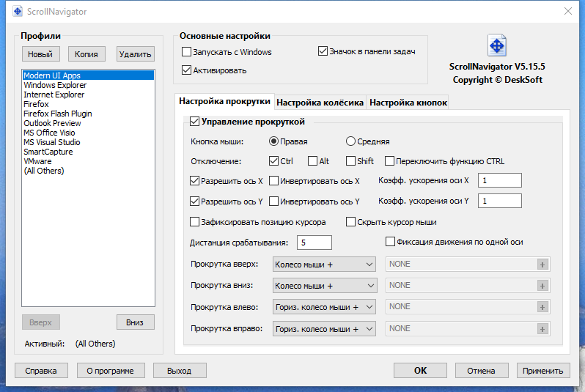
Task: Click Отмена button
Action: [x=482, y=371]
